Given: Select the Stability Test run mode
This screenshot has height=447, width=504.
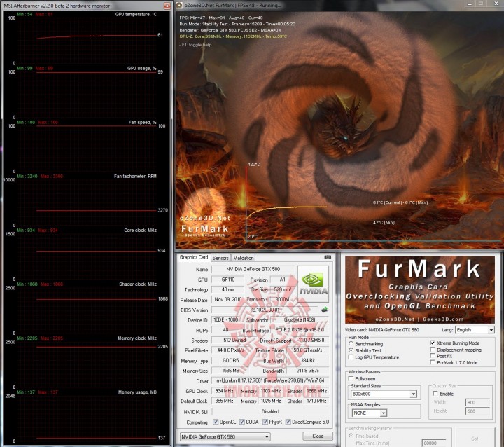Looking at the screenshot, I should (351, 350).
